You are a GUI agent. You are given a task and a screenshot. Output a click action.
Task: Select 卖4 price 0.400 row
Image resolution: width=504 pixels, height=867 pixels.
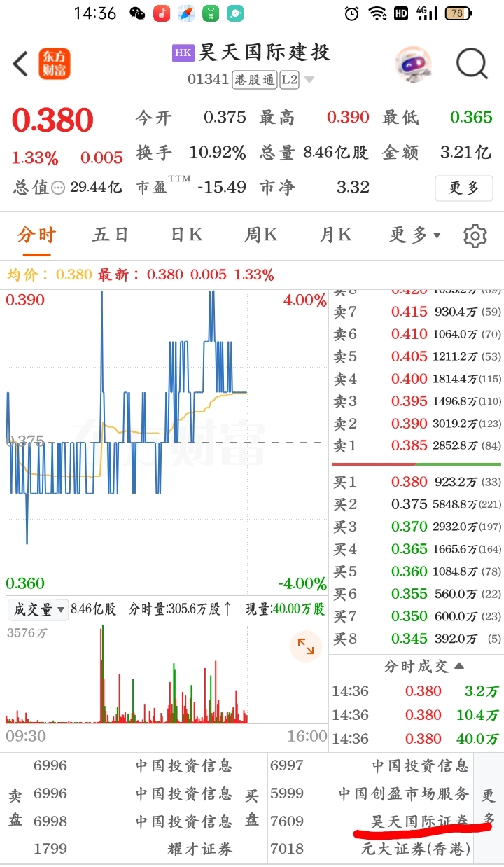click(x=416, y=379)
